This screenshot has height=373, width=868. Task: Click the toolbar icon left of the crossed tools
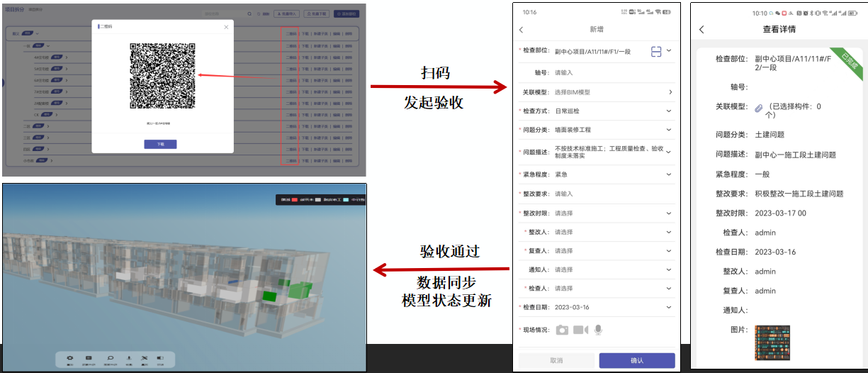point(128,357)
